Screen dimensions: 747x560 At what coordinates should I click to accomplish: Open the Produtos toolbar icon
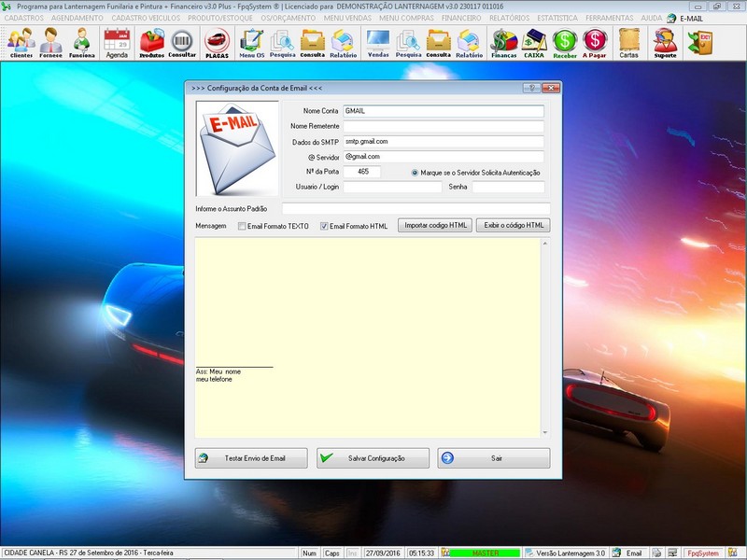(x=151, y=42)
